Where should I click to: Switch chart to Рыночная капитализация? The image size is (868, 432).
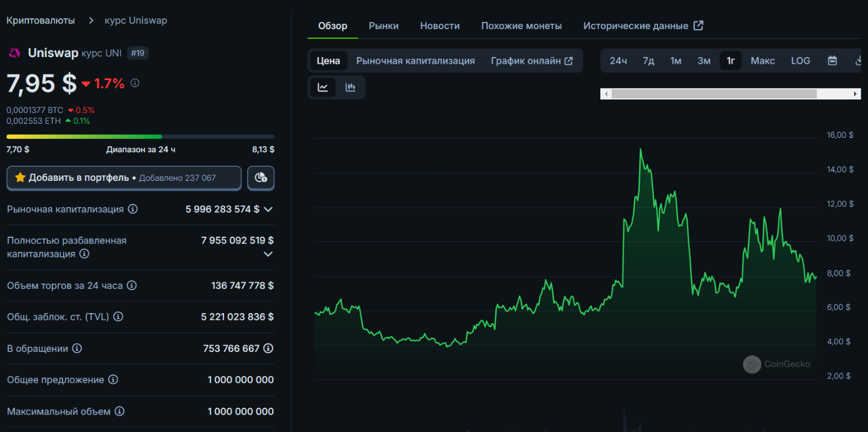click(415, 61)
